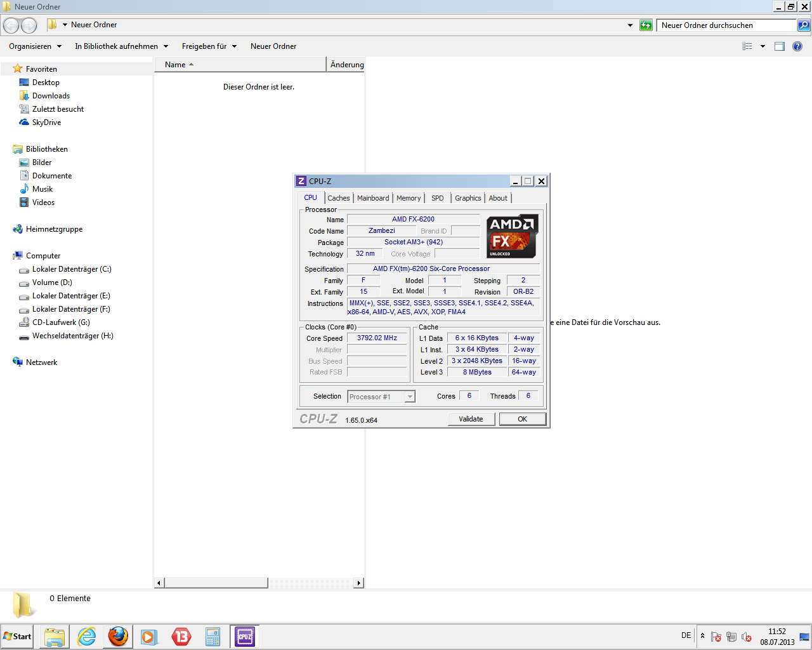
Task: Open Explorer help icon
Action: (x=797, y=46)
